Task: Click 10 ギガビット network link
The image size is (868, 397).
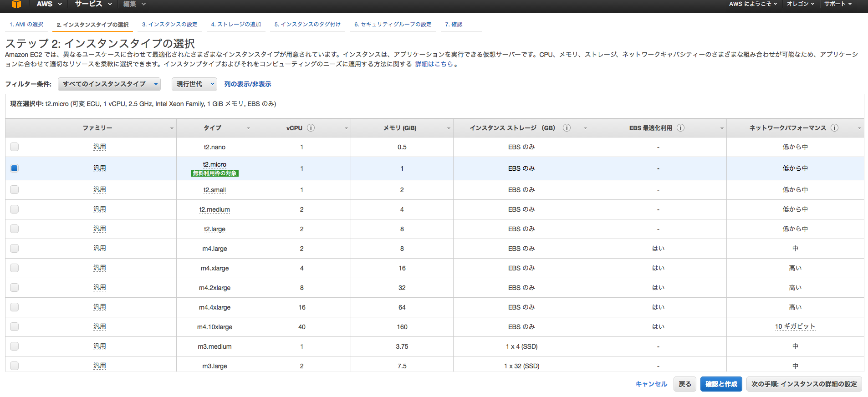Action: click(x=795, y=326)
